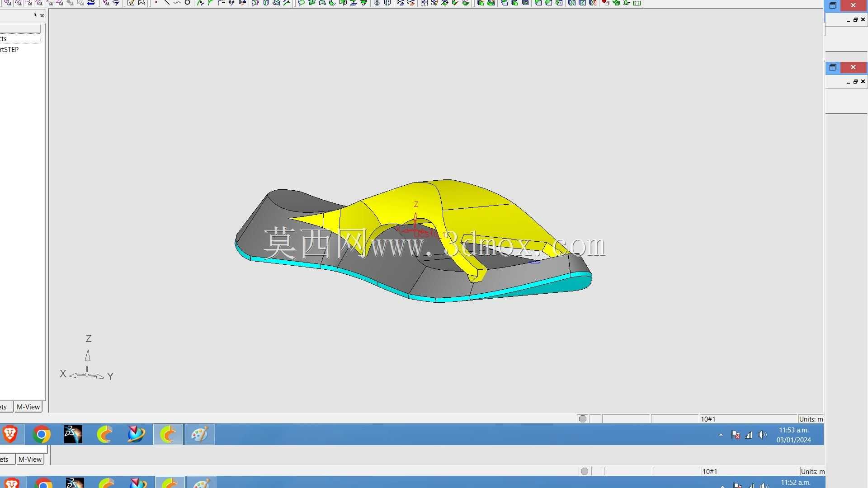Select the black dot point tool in toolbar
This screenshot has width=868, height=488.
[156, 3]
